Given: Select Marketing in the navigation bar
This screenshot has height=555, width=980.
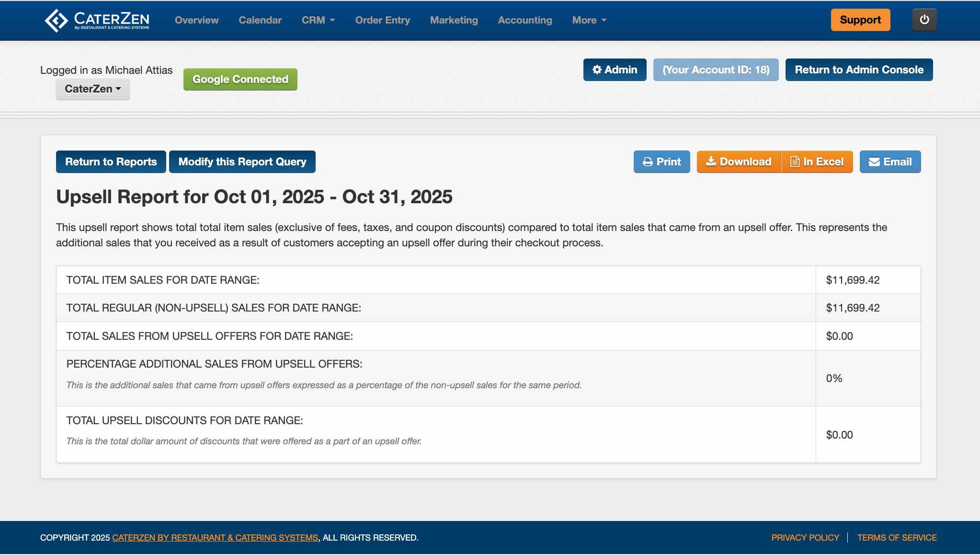Looking at the screenshot, I should tap(454, 20).
